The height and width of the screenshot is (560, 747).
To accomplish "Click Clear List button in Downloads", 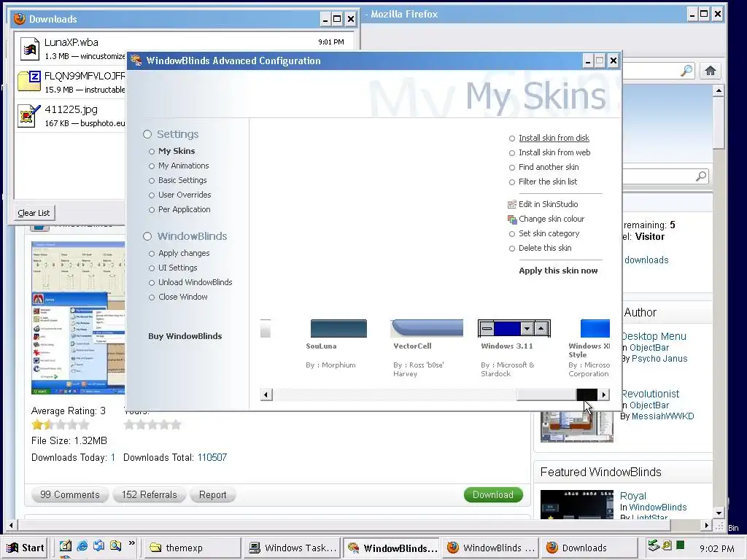I will (x=34, y=213).
